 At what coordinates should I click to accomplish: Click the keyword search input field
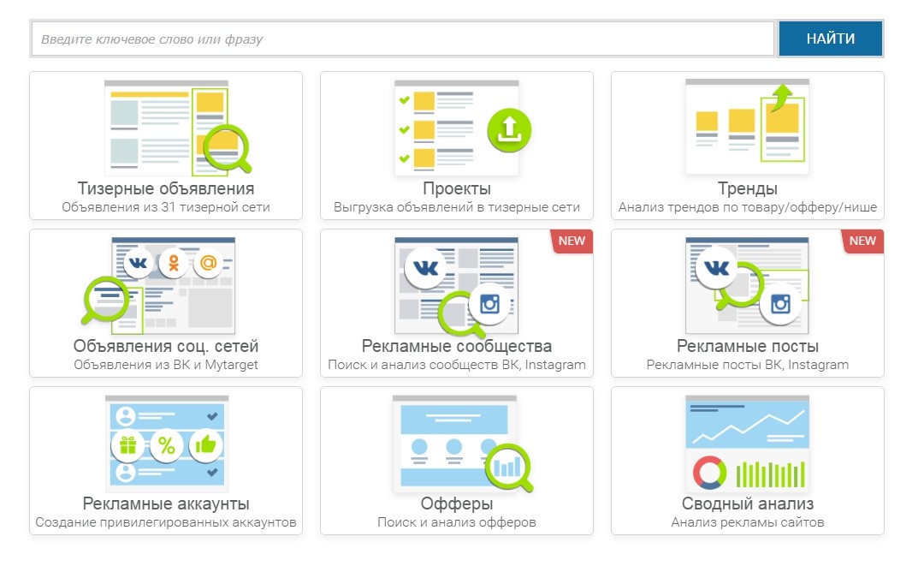click(x=402, y=39)
